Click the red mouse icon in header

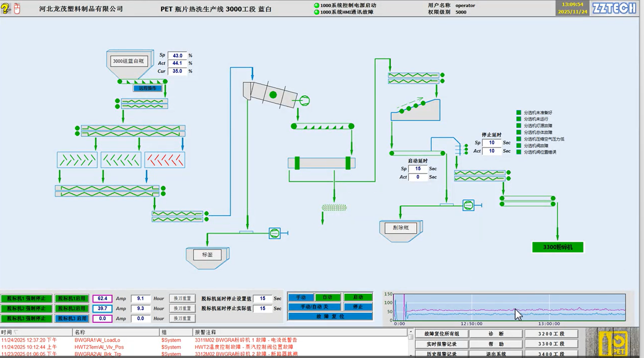coord(17,8)
